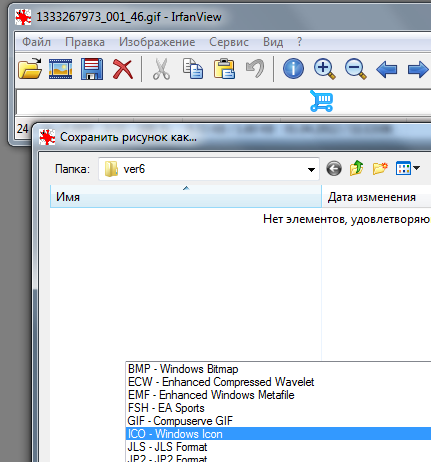Open the ? help menu
Viewport: 431px width, 462px height.
point(299,42)
